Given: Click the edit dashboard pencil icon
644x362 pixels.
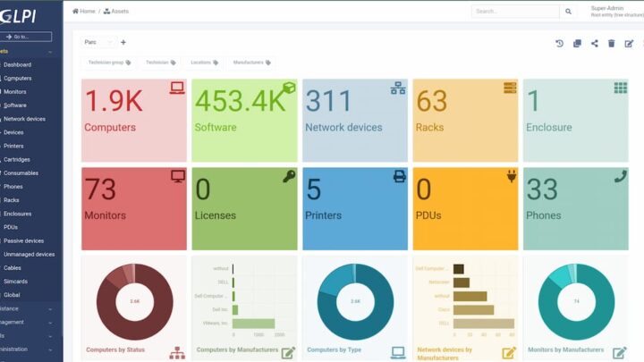Looking at the screenshot, I should pos(629,43).
